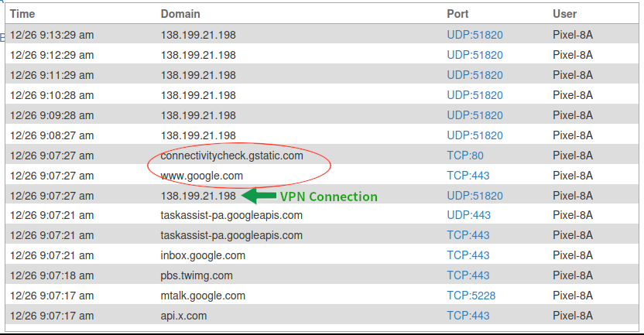Click the User column header
This screenshot has height=335, width=644.
[x=564, y=14]
